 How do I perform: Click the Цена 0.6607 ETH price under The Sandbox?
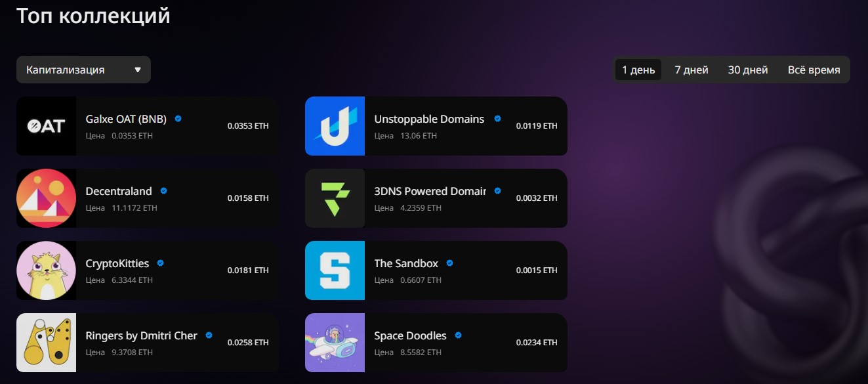tap(408, 280)
